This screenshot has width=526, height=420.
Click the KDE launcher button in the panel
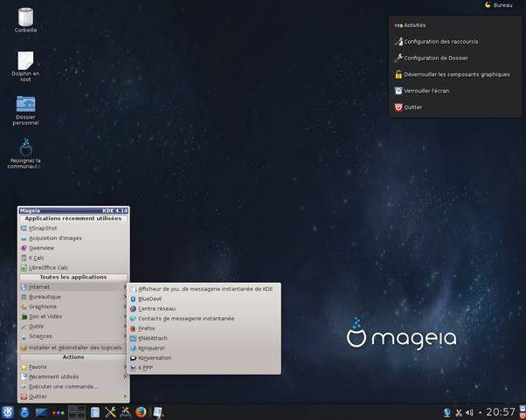point(8,412)
